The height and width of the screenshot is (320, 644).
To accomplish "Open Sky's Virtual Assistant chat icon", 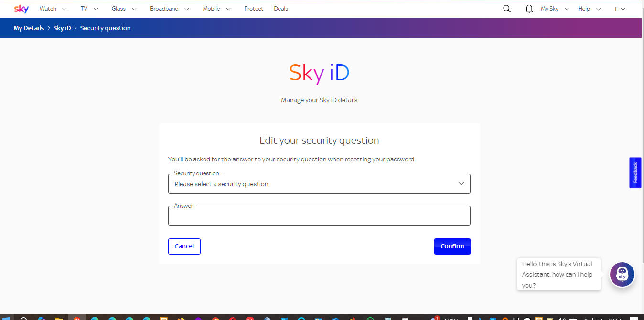I will [622, 275].
